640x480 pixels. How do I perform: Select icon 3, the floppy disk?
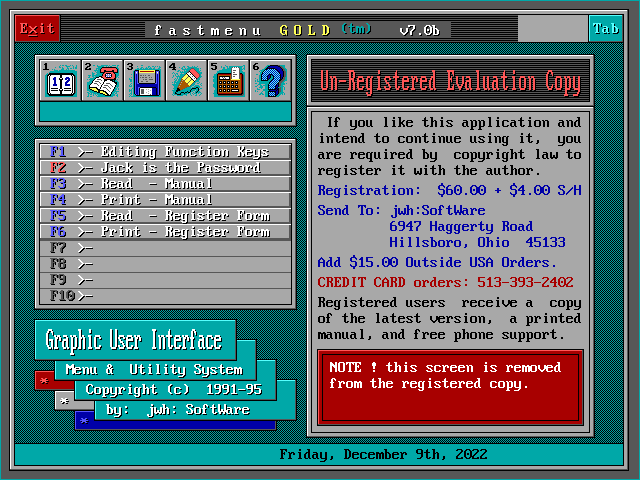(x=144, y=80)
